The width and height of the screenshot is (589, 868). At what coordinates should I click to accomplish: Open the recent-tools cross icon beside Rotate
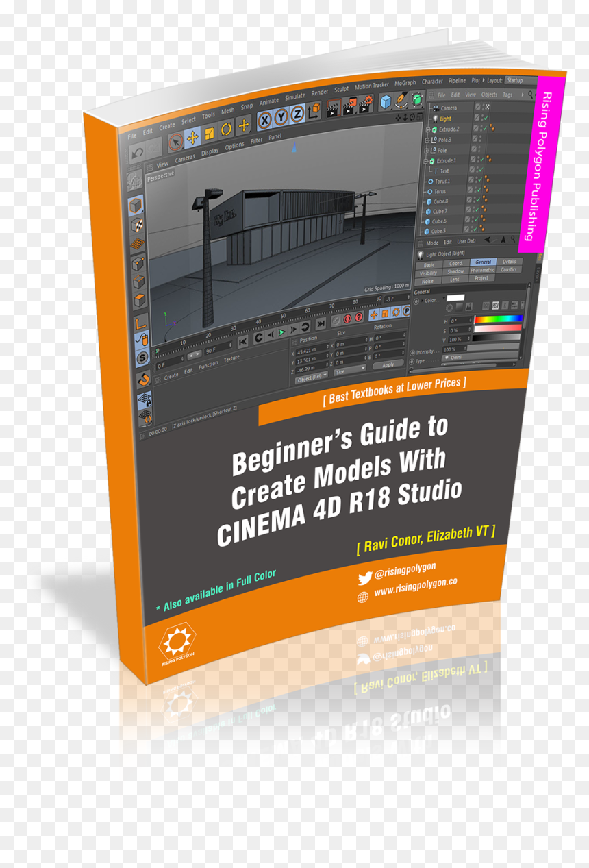[x=244, y=126]
